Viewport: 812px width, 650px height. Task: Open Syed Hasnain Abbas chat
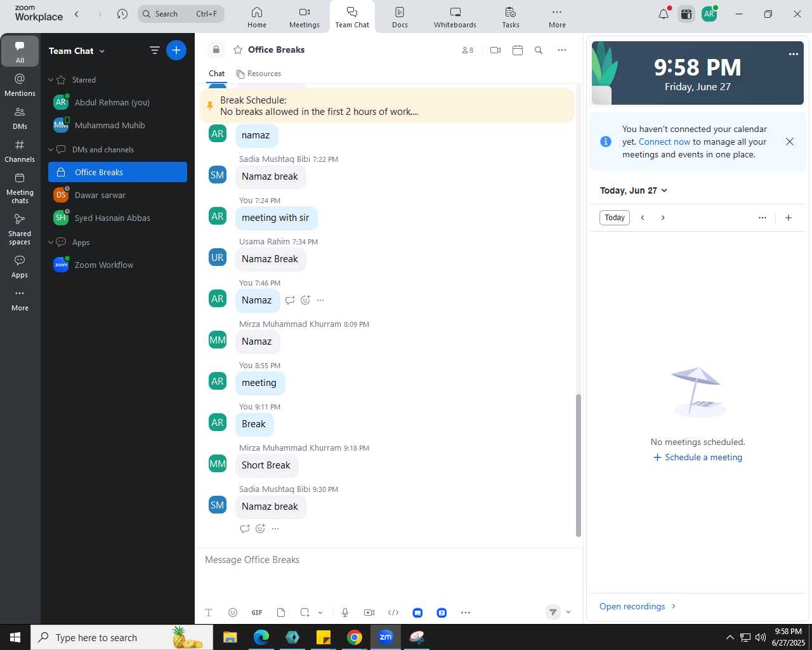coord(117,218)
